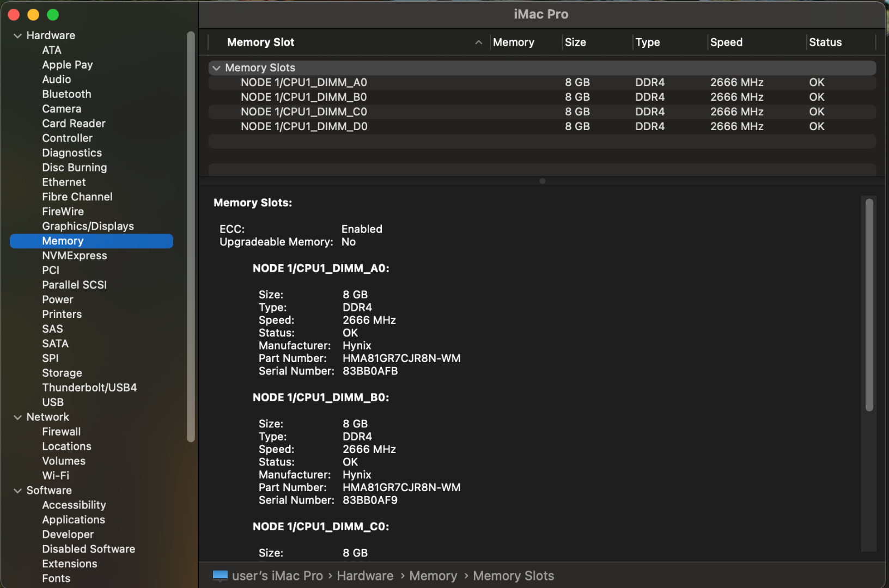
Task: Collapse the Hardware section in sidebar
Action: coord(17,36)
